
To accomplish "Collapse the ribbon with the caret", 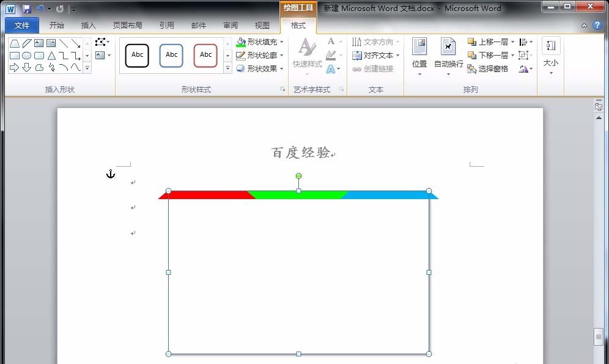I will point(584,26).
